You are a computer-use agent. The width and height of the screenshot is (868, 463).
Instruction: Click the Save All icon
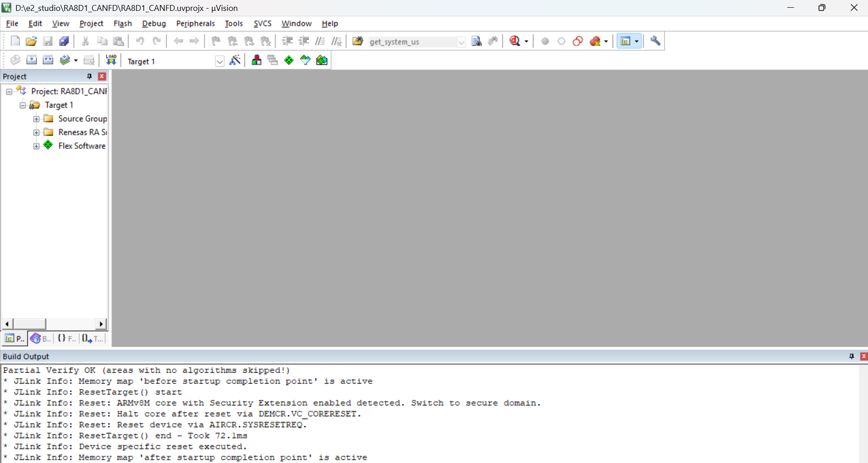tap(64, 41)
